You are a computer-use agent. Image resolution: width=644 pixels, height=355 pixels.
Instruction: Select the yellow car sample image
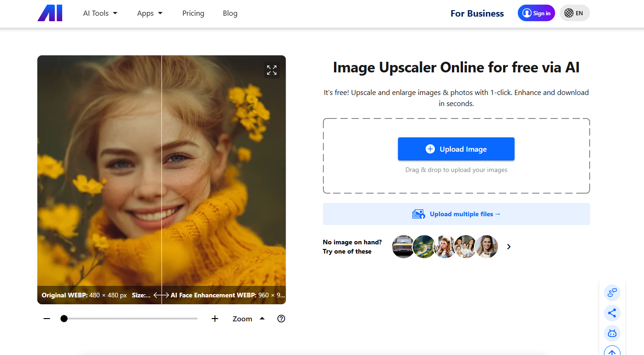click(403, 247)
